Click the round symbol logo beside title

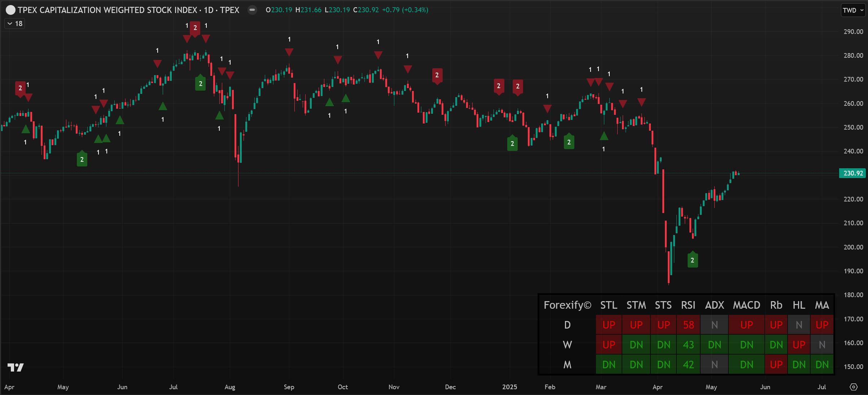tap(11, 10)
